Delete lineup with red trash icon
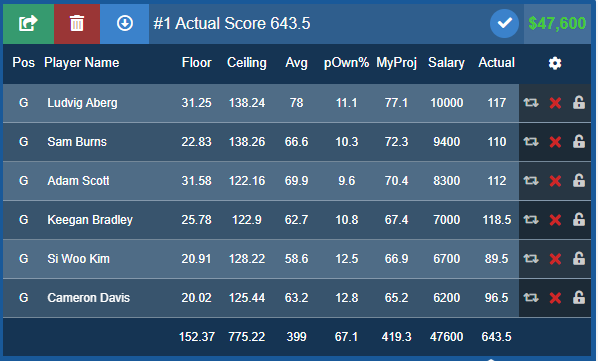Screen dimensions: 598x361 tap(77, 24)
